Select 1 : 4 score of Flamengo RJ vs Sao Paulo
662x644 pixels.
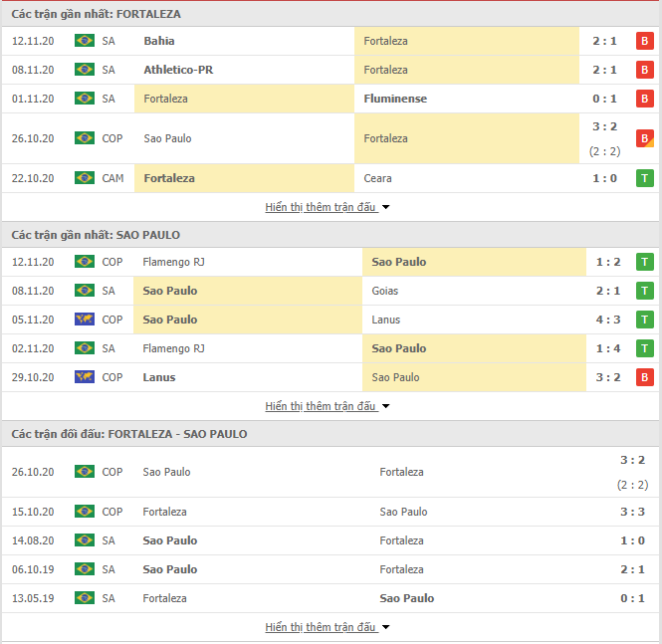point(608,348)
